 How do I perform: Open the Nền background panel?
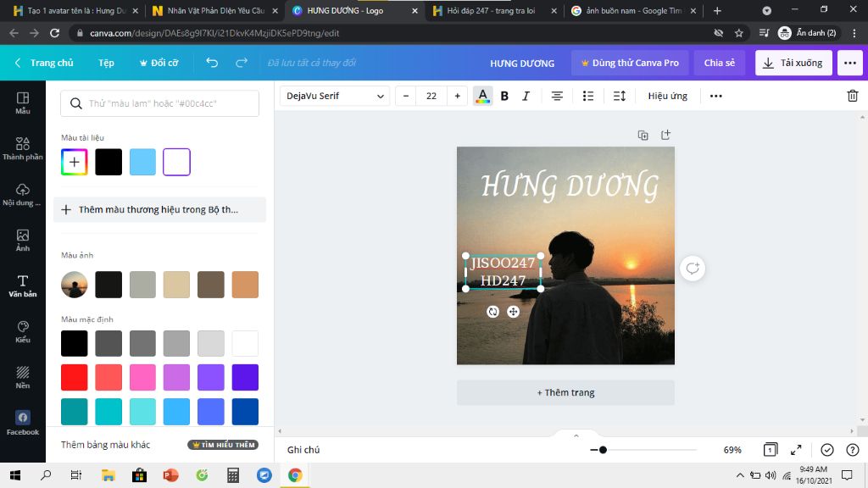click(23, 377)
